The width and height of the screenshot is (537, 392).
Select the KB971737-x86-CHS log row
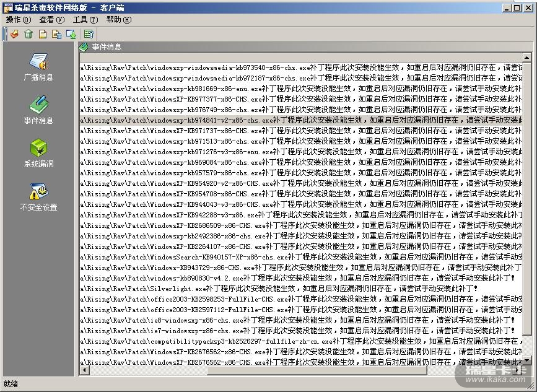pos(301,131)
